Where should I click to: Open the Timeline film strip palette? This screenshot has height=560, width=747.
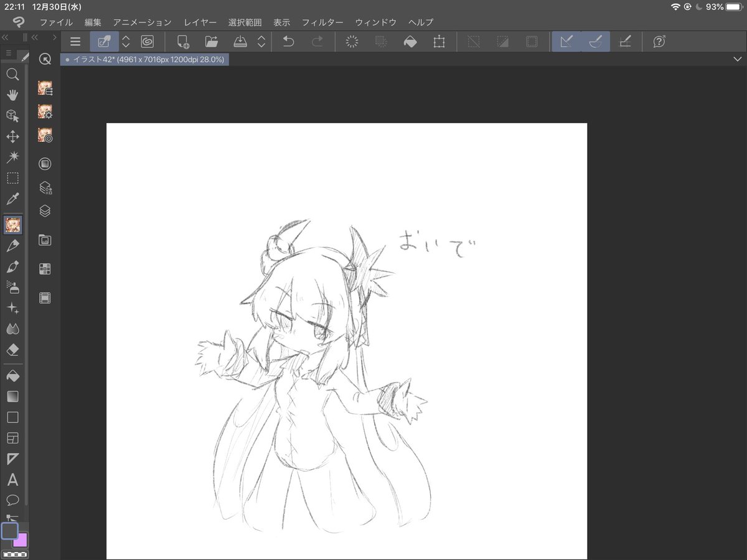(x=45, y=297)
